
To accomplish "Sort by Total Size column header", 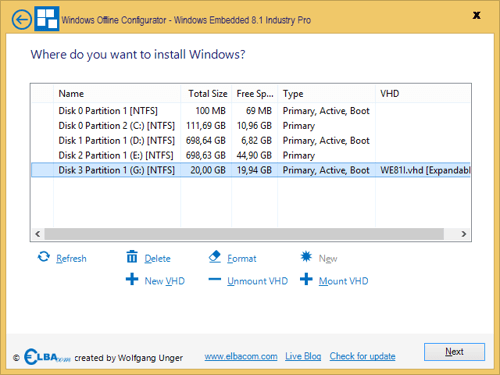I will [x=206, y=94].
